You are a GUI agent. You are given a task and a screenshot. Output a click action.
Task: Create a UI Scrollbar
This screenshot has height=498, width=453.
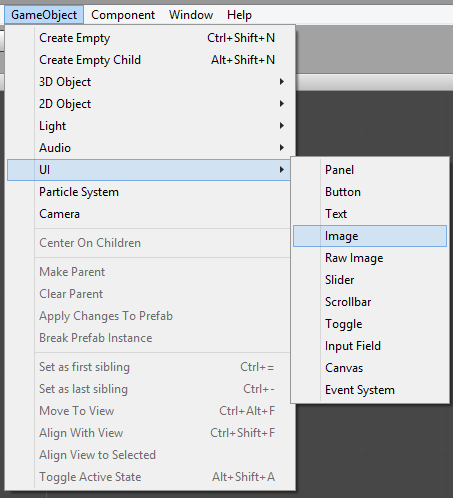(x=370, y=302)
